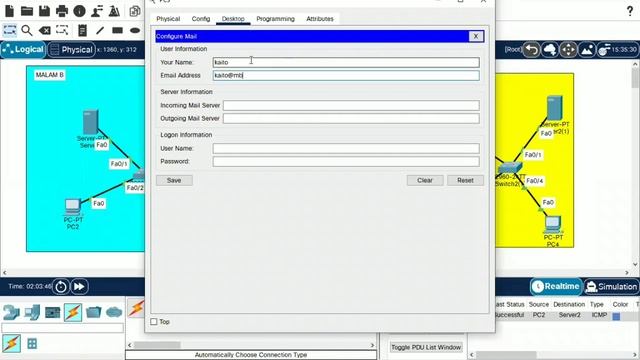Viewport: 640px width, 360px height.
Task: Select the server in MALAM B area
Action: pyautogui.click(x=90, y=122)
